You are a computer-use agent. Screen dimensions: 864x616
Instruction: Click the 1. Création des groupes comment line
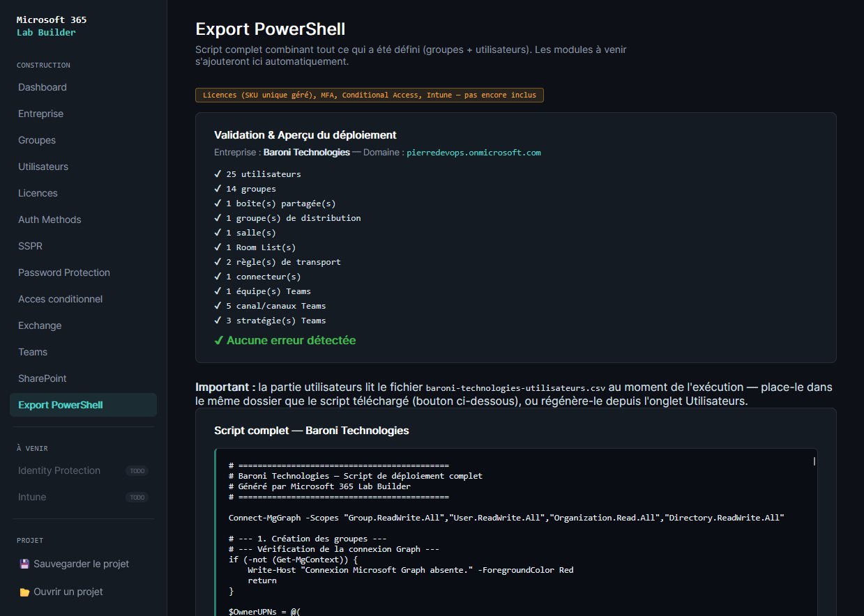tap(308, 539)
